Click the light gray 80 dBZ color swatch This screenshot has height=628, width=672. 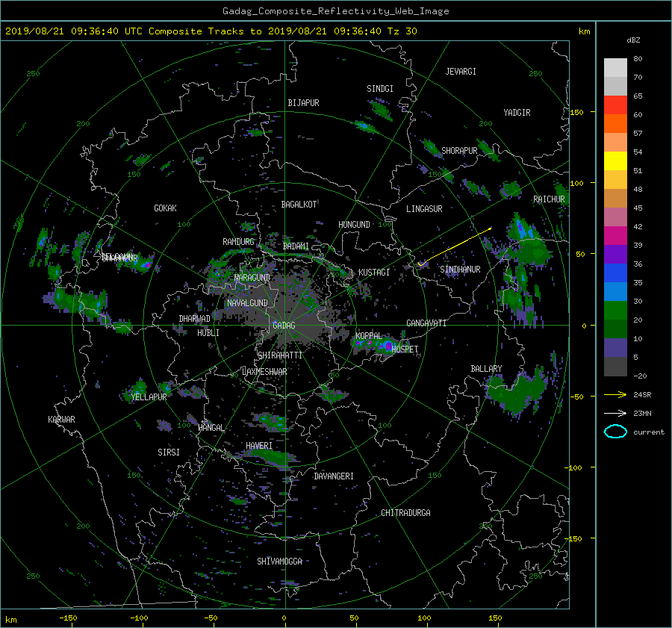615,67
